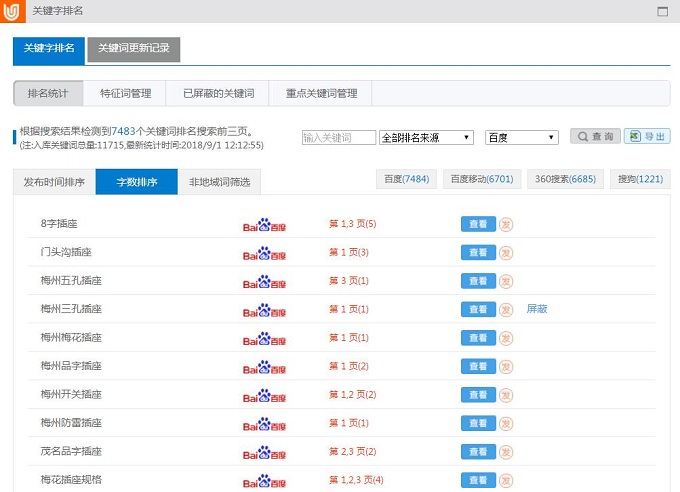Click the maximize window icon in title bar

tap(662, 11)
